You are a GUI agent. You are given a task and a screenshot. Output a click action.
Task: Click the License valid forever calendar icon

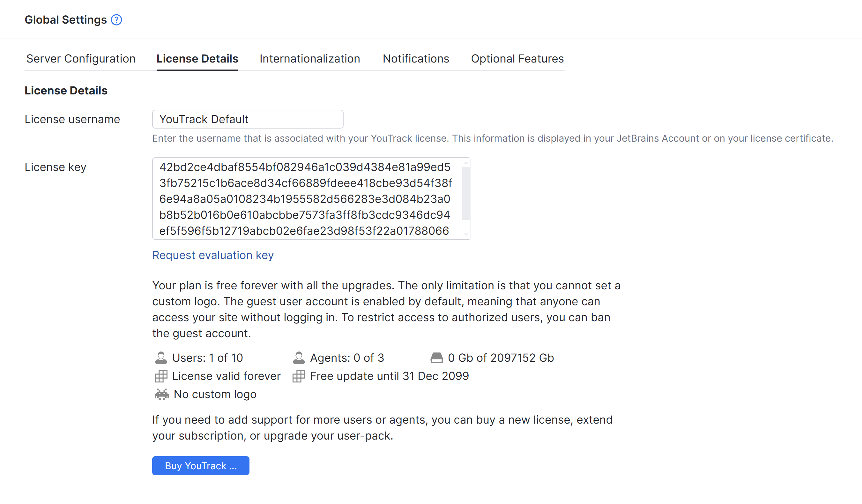161,376
